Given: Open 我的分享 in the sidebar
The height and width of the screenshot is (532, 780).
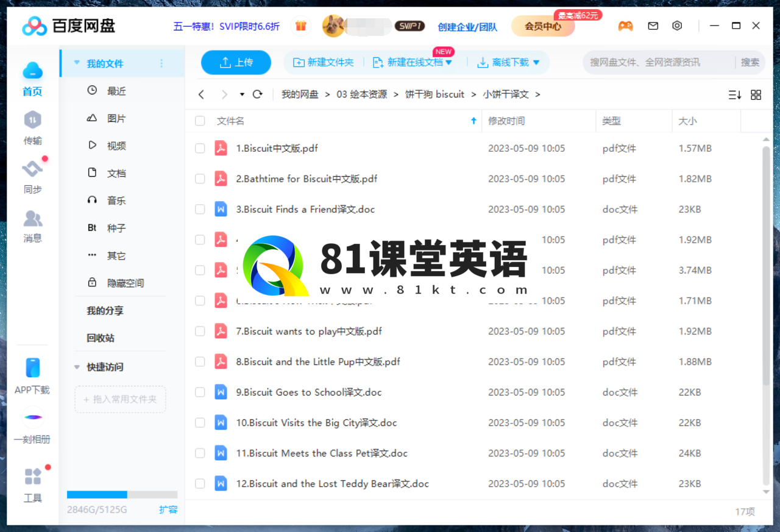Looking at the screenshot, I should [x=105, y=310].
